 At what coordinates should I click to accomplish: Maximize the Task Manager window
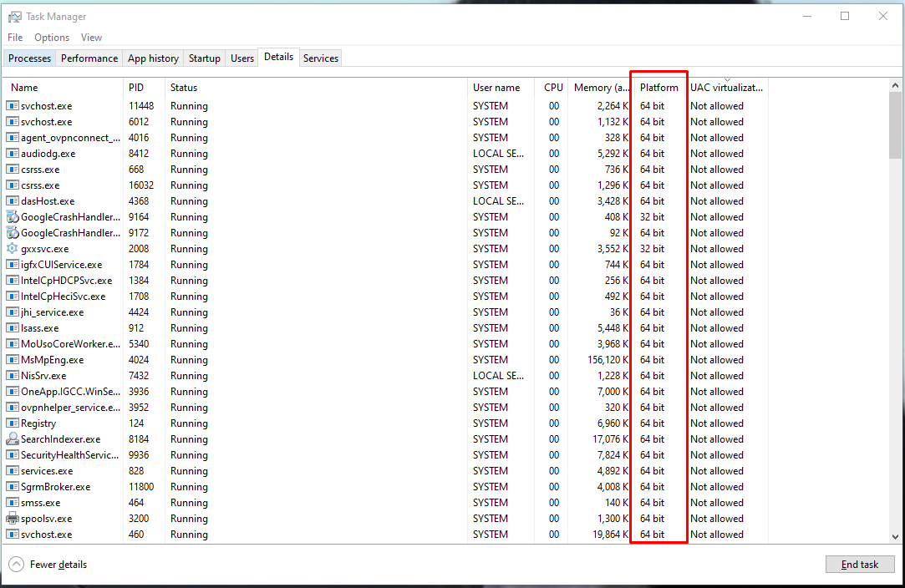coord(845,16)
